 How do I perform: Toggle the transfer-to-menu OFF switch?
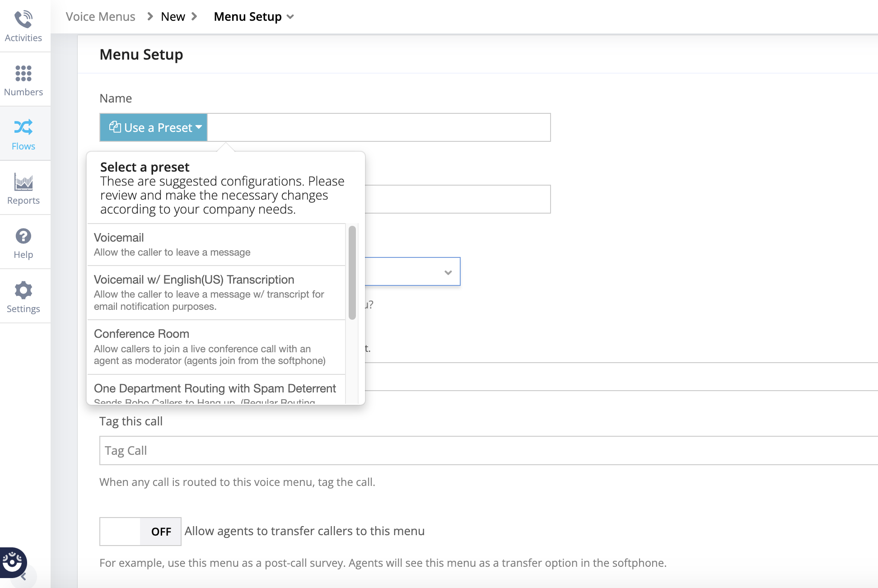click(x=140, y=532)
